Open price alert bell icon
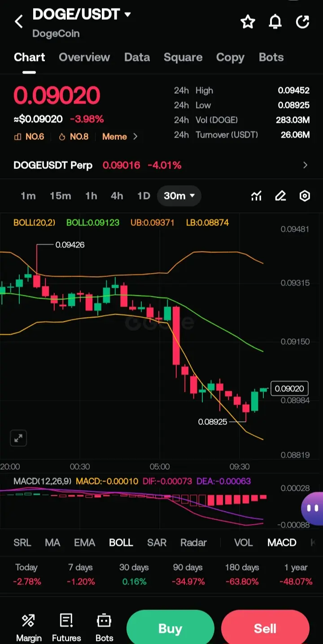Image resolution: width=323 pixels, height=644 pixels. pyautogui.click(x=275, y=22)
